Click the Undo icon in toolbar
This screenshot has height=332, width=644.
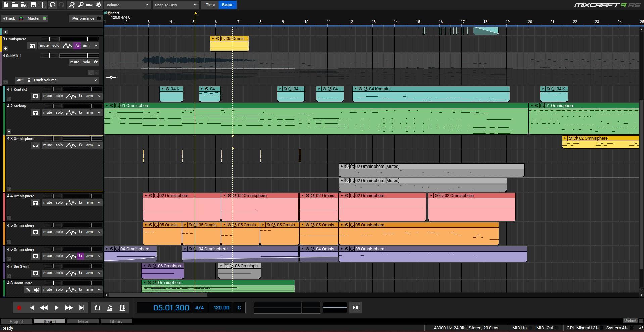pyautogui.click(x=52, y=5)
